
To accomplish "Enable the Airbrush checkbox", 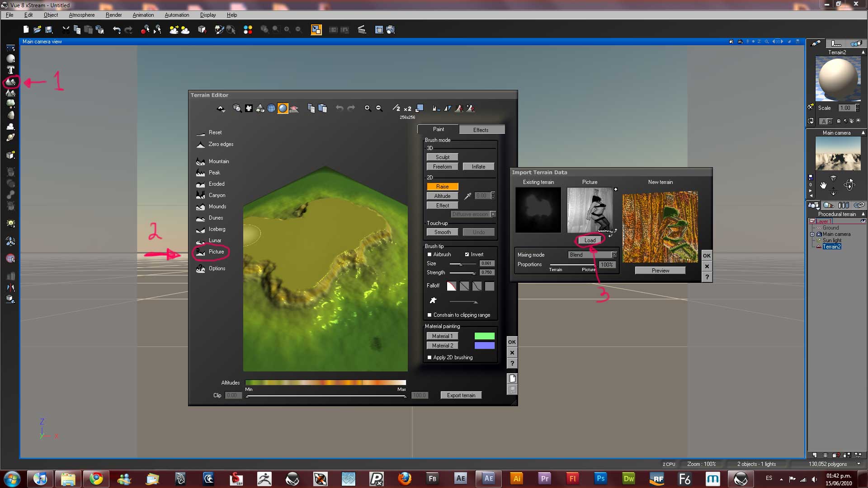I will (429, 255).
